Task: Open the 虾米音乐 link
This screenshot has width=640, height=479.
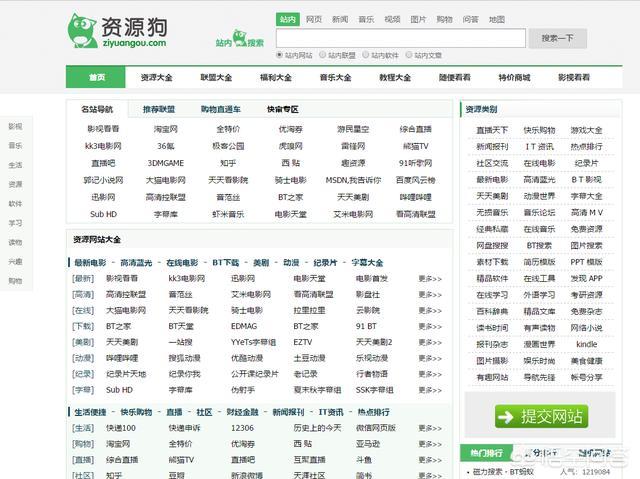Action: point(228,214)
